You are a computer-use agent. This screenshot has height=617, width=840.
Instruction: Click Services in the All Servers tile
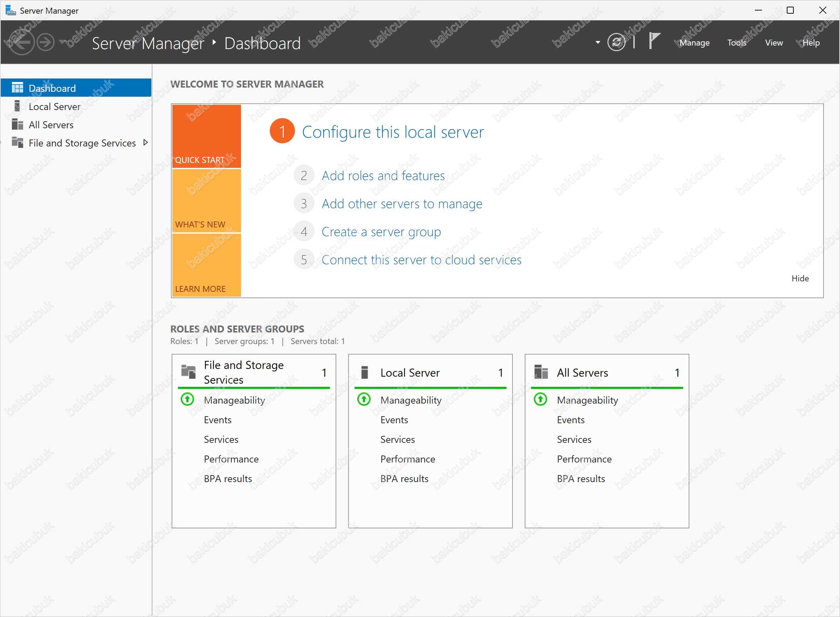tap(574, 439)
